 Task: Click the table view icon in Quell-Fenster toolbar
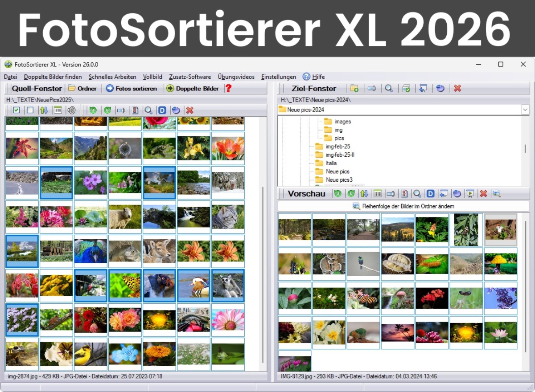58,110
